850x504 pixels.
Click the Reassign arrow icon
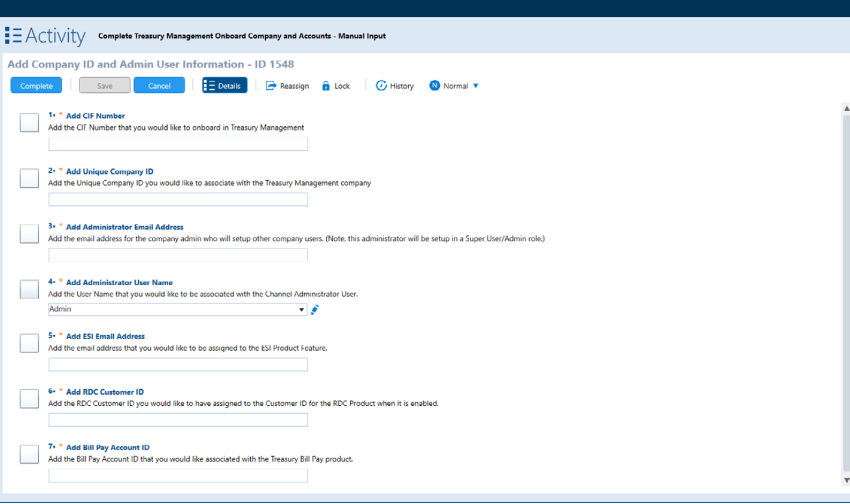pos(271,86)
